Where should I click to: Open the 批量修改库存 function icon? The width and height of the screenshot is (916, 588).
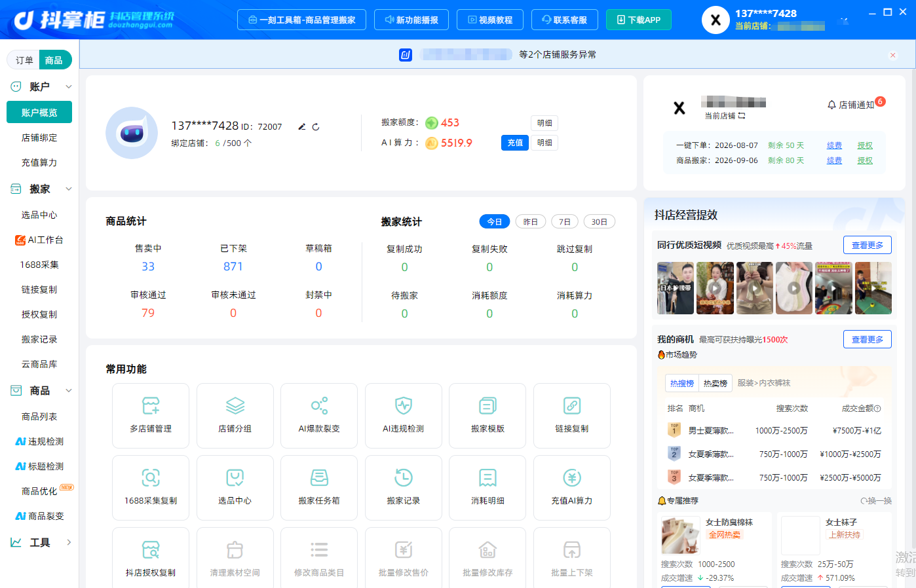(x=487, y=549)
